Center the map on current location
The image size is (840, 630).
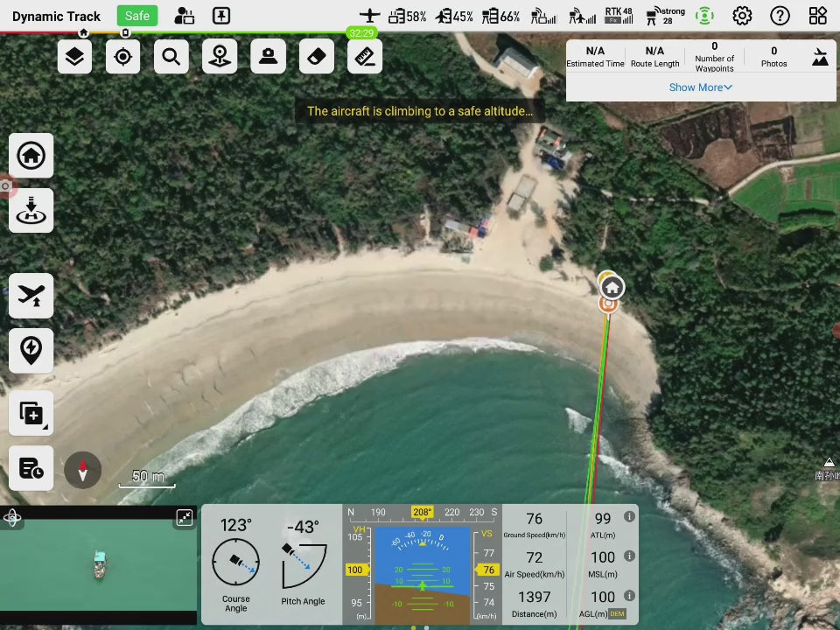tap(123, 57)
